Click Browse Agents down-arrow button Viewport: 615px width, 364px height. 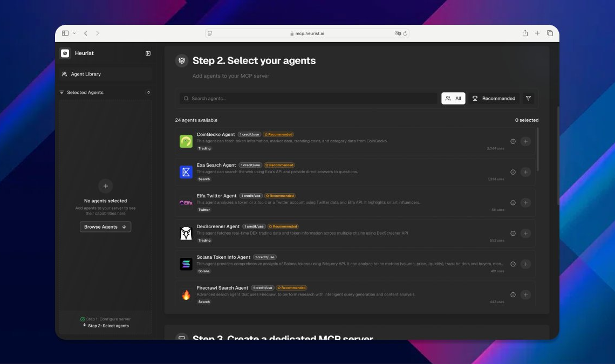[105, 227]
